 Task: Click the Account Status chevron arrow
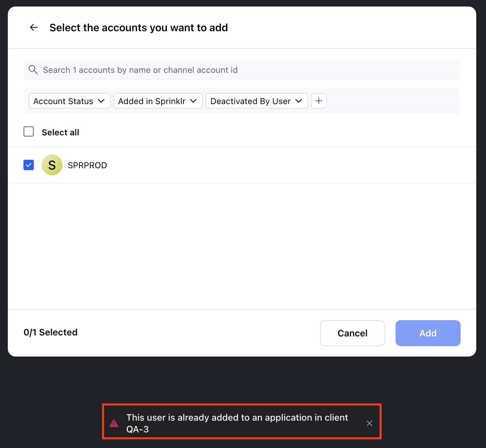[101, 101]
